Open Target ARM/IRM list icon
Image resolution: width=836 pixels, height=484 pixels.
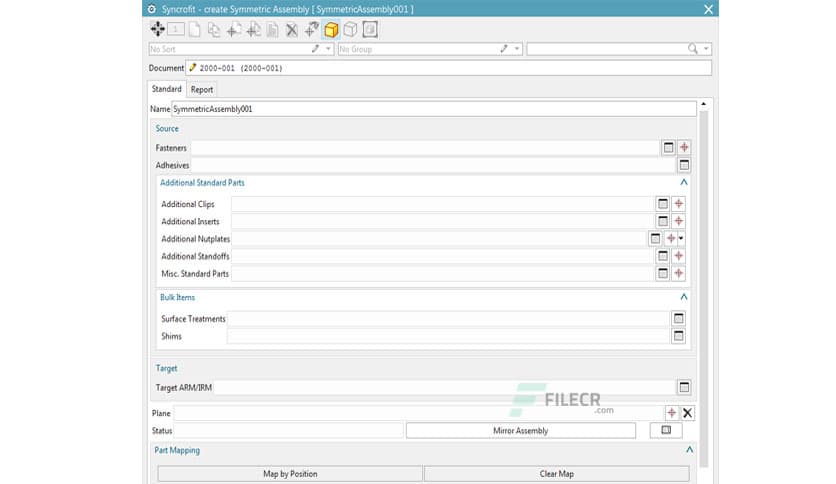[x=684, y=387]
